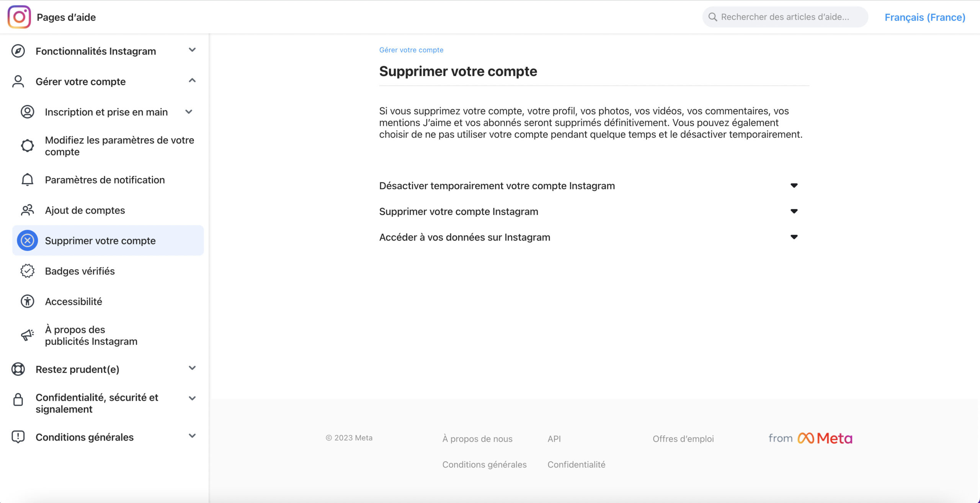
Task: Click the © 2023 Meta footer text
Action: coord(349,437)
